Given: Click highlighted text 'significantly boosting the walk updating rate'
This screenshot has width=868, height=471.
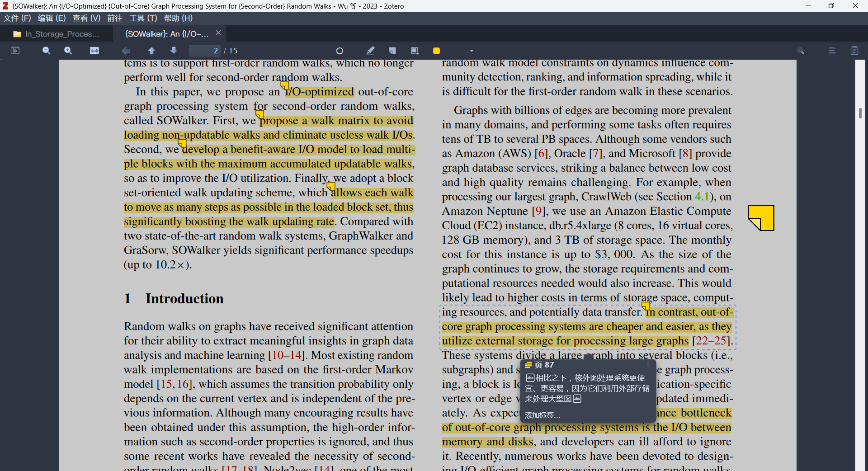Looking at the screenshot, I should click(229, 221).
